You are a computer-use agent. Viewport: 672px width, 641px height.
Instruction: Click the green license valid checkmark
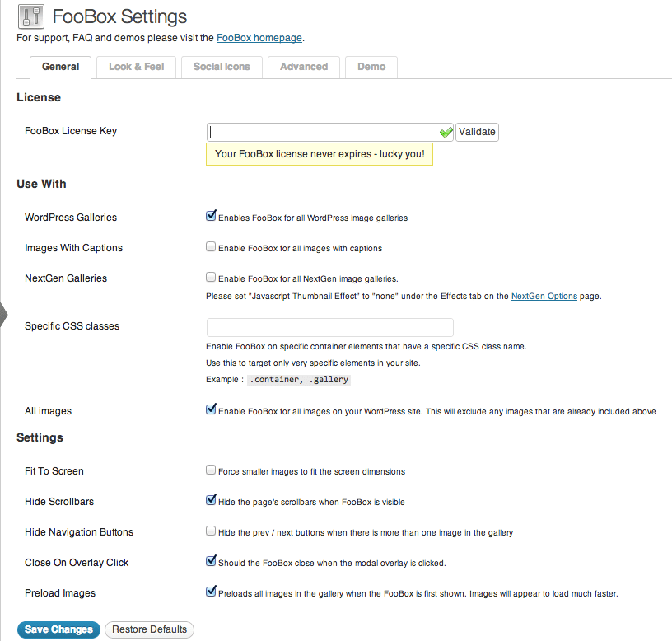tap(446, 132)
